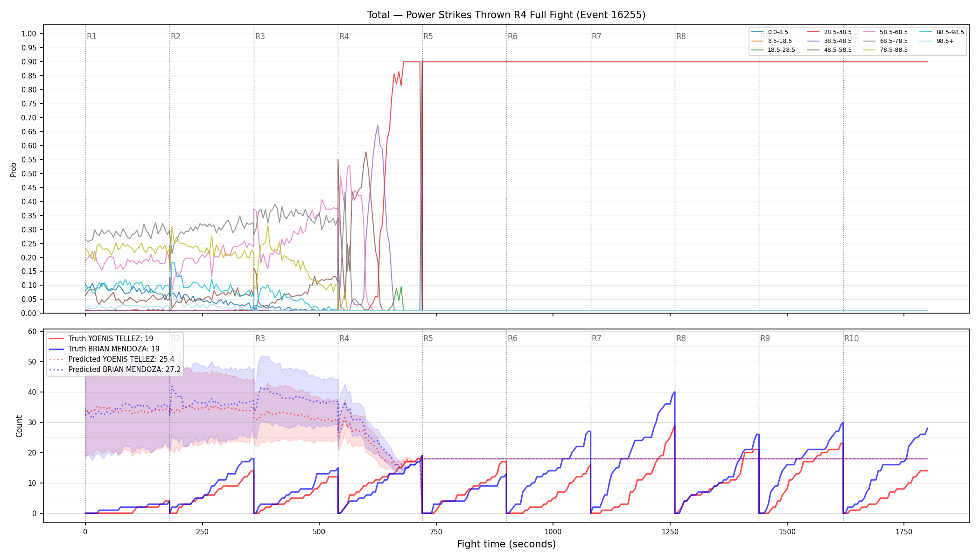
Task: Select the '18.5-28.5' legend entry
Action: coord(773,50)
